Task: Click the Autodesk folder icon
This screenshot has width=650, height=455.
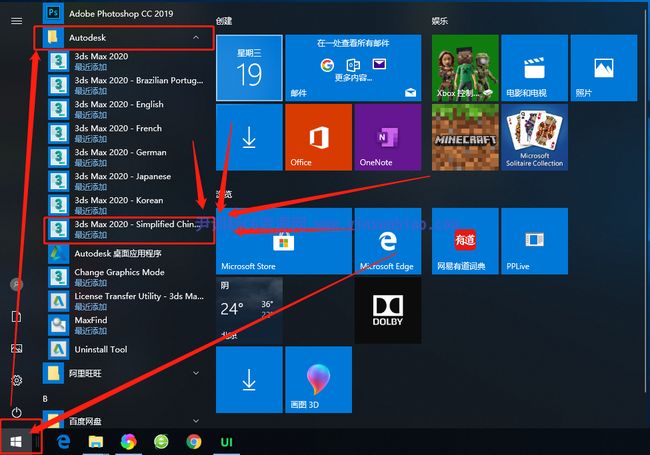Action: click(x=53, y=38)
